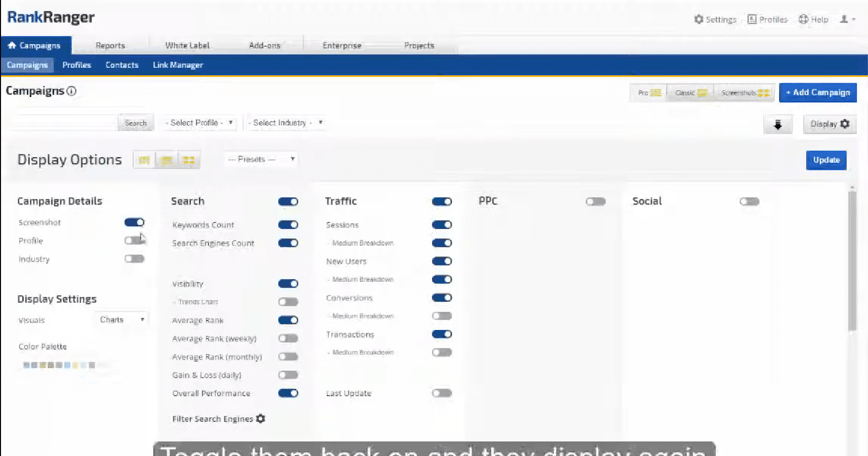
Task: Open the user account menu icon
Action: [x=847, y=19]
